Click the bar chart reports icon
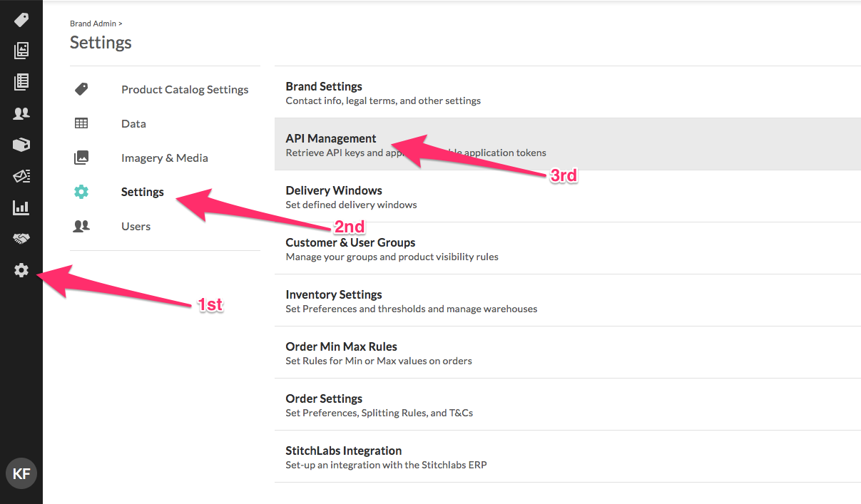 point(21,207)
